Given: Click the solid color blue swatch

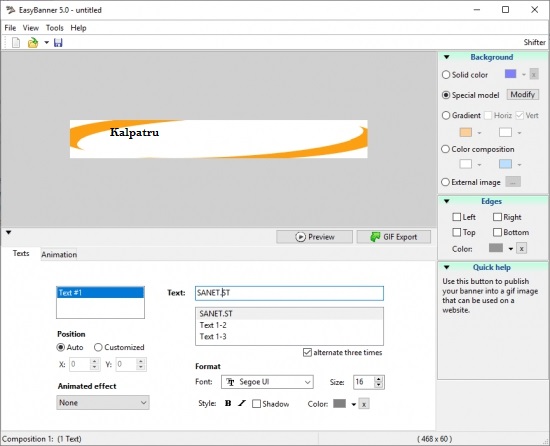Looking at the screenshot, I should point(510,74).
